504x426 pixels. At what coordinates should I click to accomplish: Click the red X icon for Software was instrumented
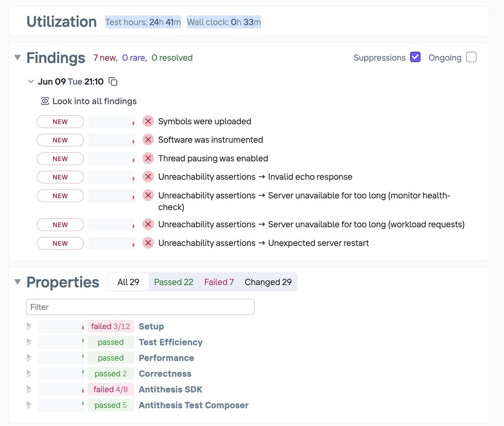pos(148,140)
